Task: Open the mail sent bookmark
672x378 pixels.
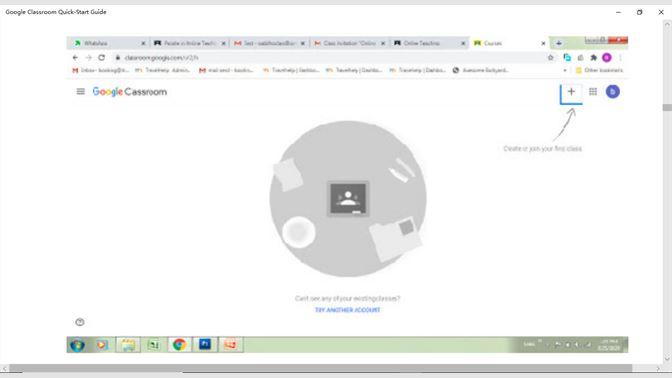Action: (226, 70)
